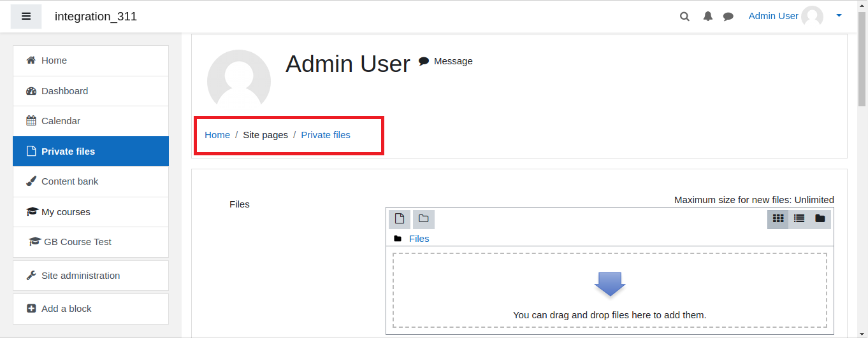Screen dimensions: 868x338
Task: Open Site administration in sidebar
Action: [x=90, y=276]
